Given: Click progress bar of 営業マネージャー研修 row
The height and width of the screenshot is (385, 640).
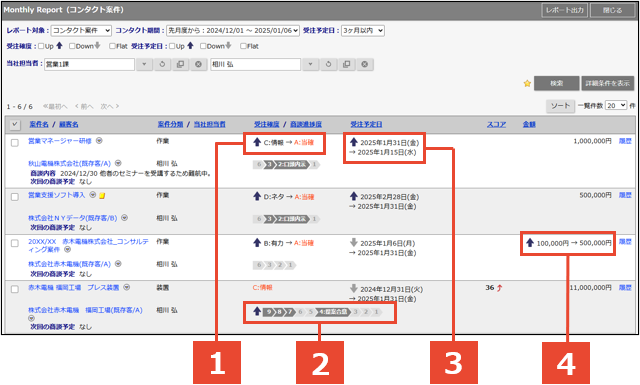Looking at the screenshot, I should tap(286, 165).
